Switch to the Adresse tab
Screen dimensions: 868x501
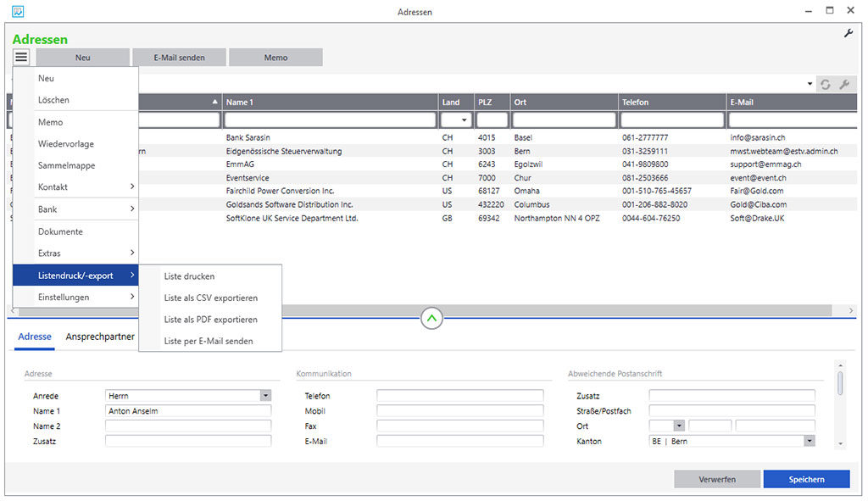click(x=34, y=337)
